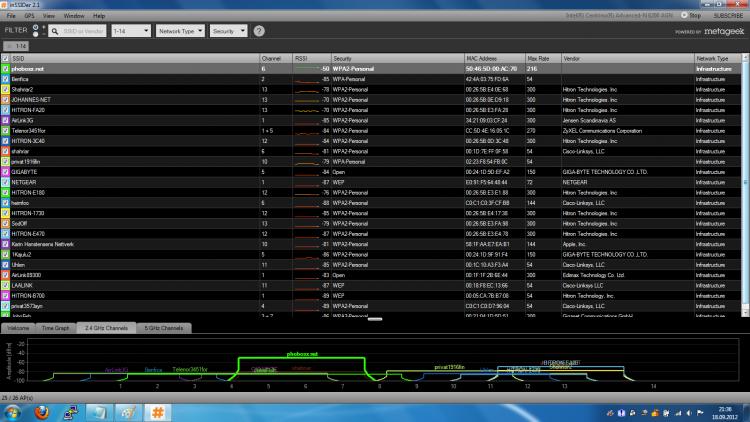Click the HITRON-B700 SSID name
750x422 pixels.
(28, 296)
